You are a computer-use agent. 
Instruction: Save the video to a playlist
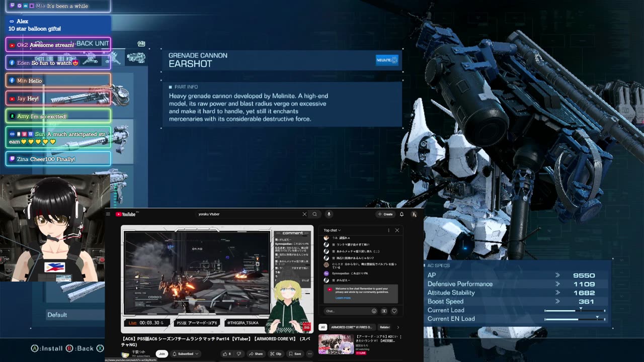(x=295, y=354)
